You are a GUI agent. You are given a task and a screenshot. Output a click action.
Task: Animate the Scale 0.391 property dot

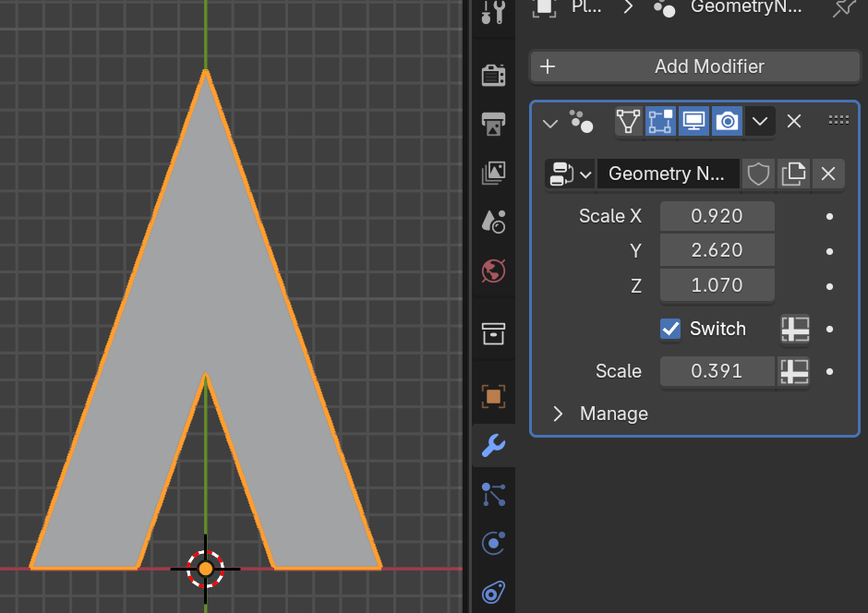click(829, 372)
